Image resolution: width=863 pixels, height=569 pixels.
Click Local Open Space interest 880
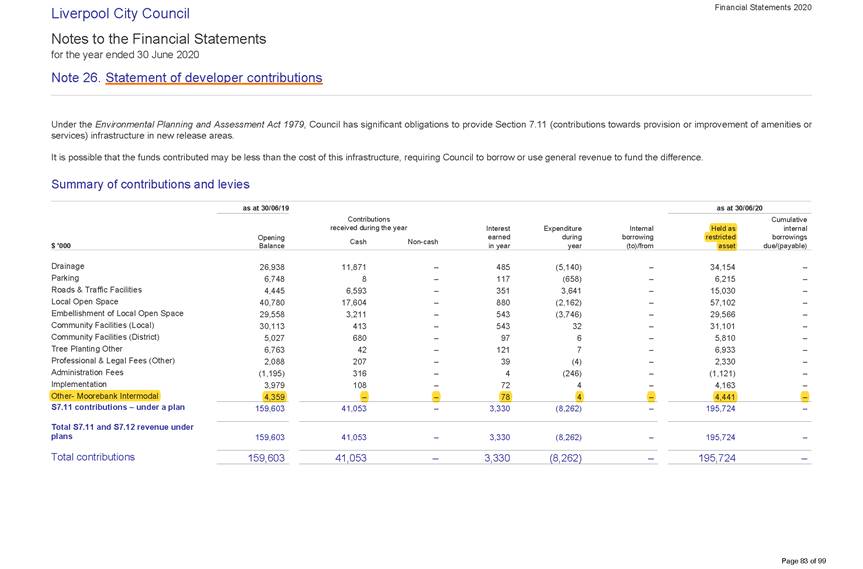pos(503,303)
